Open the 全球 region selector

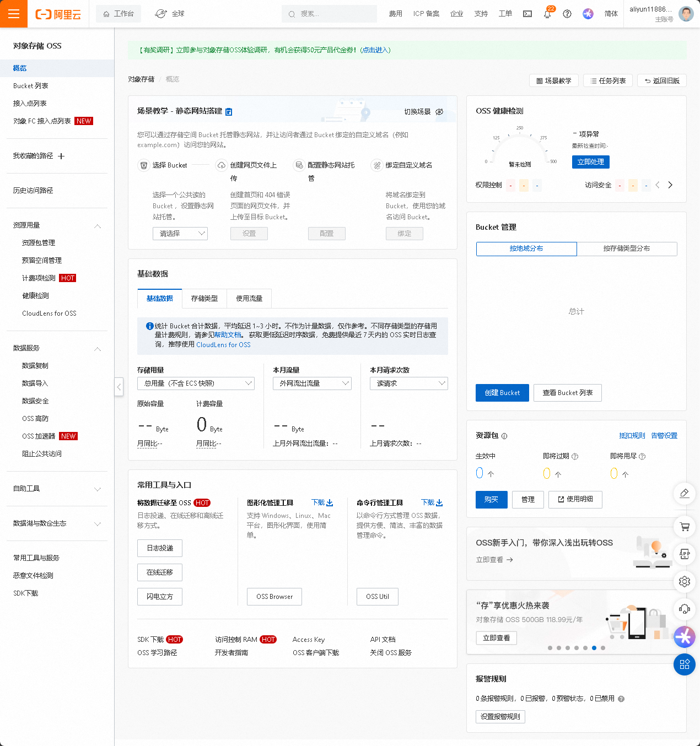click(170, 14)
